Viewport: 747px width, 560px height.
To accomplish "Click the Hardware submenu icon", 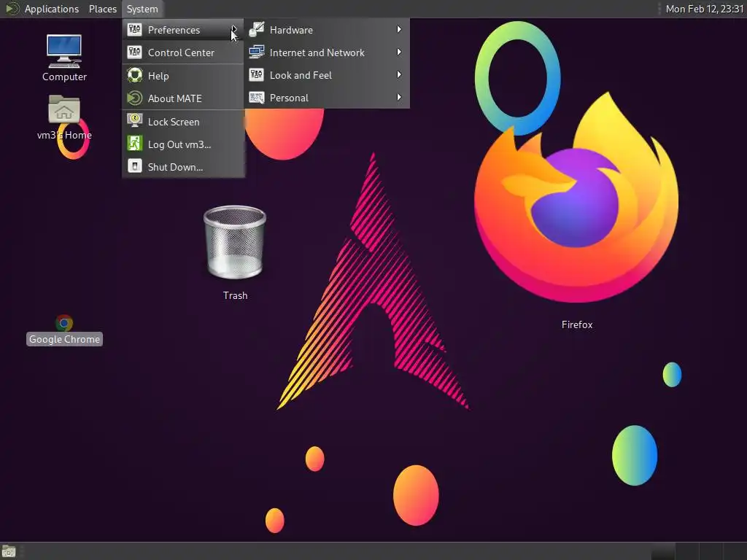I will tap(256, 29).
